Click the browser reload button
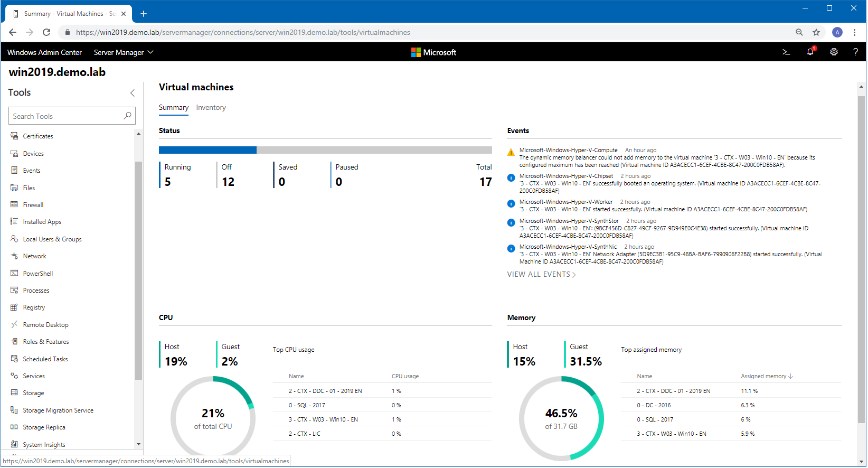This screenshot has width=868, height=468. tap(46, 32)
